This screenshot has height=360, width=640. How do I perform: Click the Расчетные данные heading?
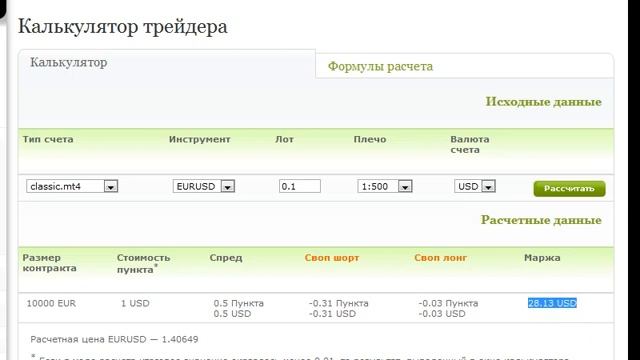pyautogui.click(x=541, y=220)
